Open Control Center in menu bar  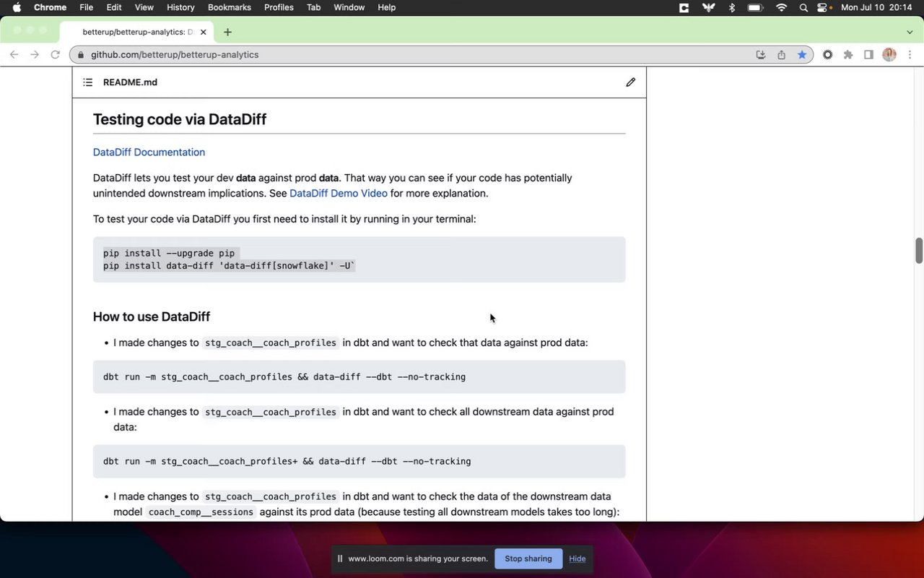click(822, 7)
